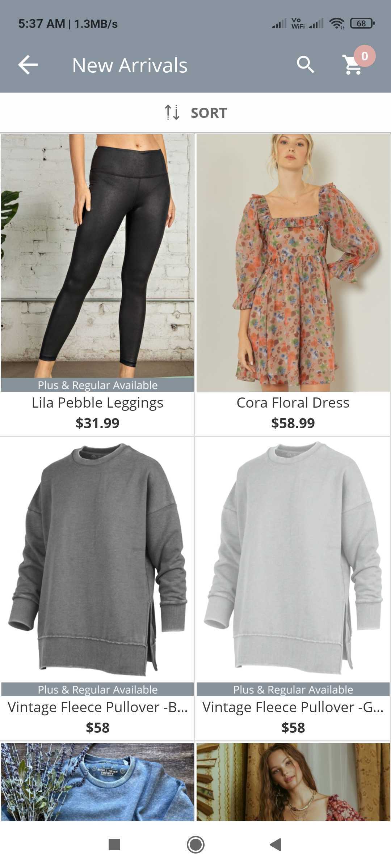Open the blue sweatshirt with lavender thumbnail
The image size is (391, 868).
pos(97,782)
